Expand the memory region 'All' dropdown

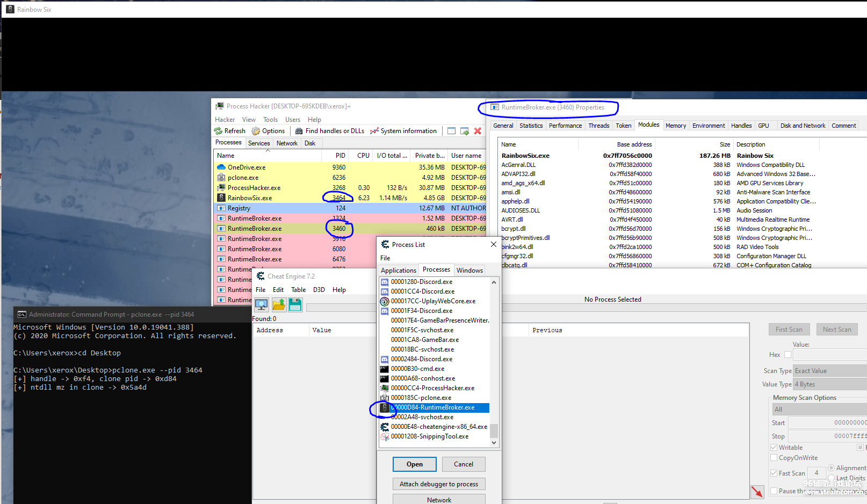[819, 410]
